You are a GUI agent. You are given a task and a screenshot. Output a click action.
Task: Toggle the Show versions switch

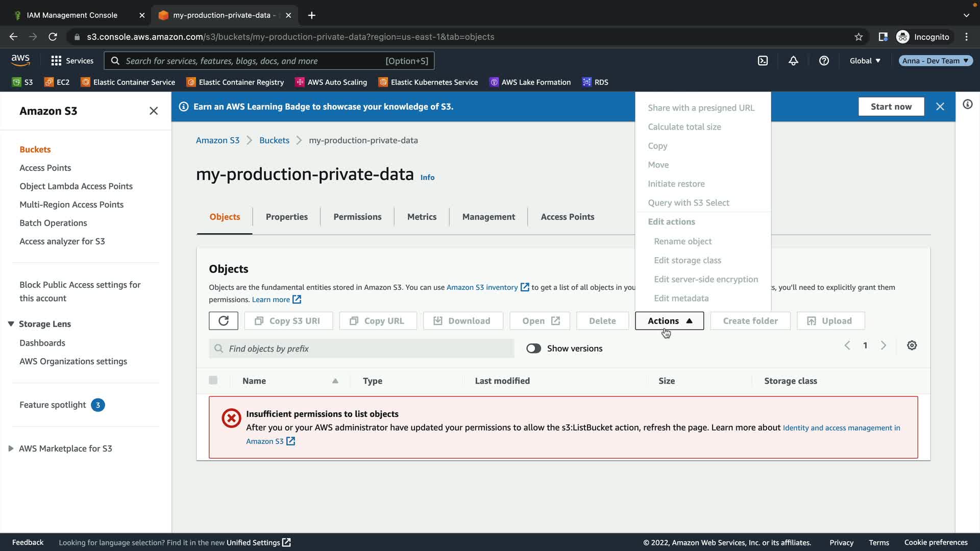[x=533, y=348]
